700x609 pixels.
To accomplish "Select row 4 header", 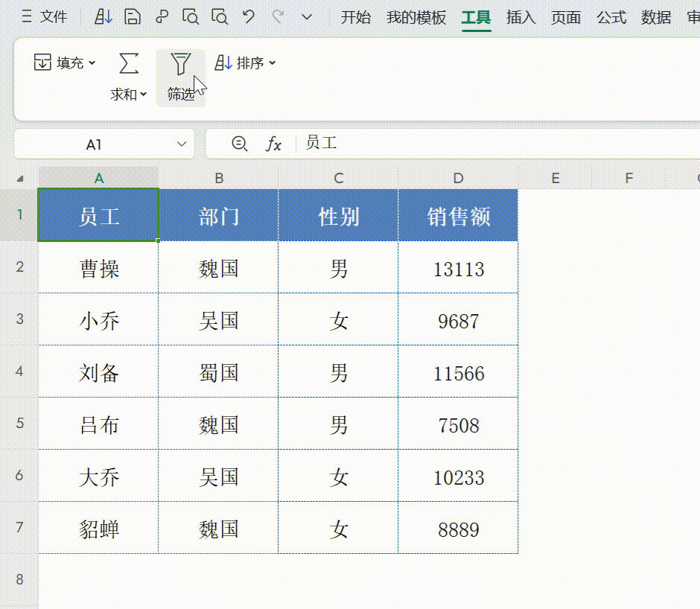I will (19, 371).
